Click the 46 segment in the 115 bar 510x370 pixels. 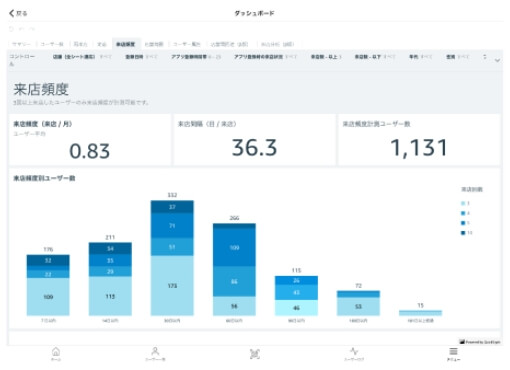[296, 308]
